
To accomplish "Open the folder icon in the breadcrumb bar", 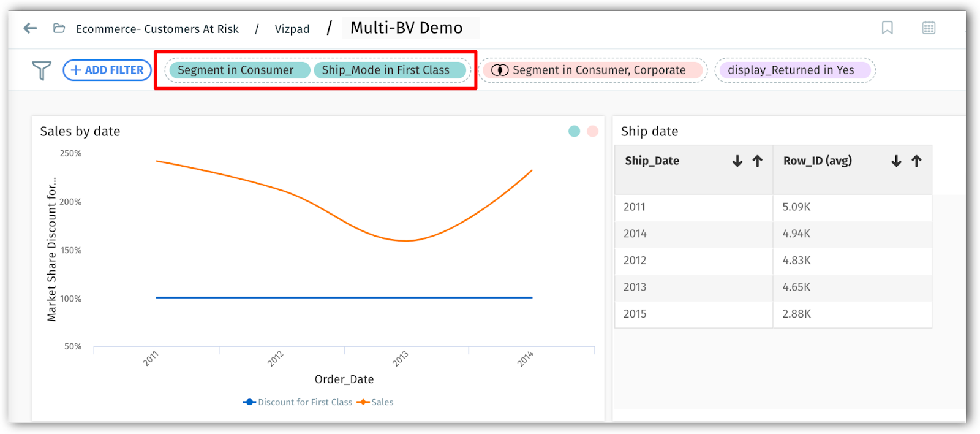I will tap(59, 28).
